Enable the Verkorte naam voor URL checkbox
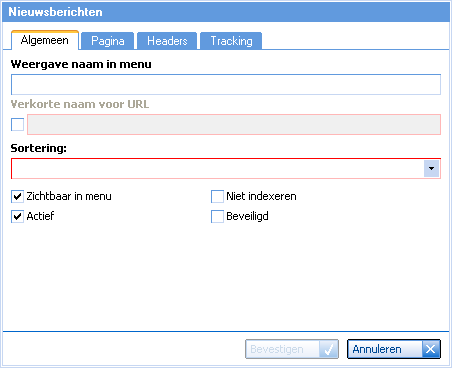This screenshot has height=368, width=452. pyautogui.click(x=17, y=124)
